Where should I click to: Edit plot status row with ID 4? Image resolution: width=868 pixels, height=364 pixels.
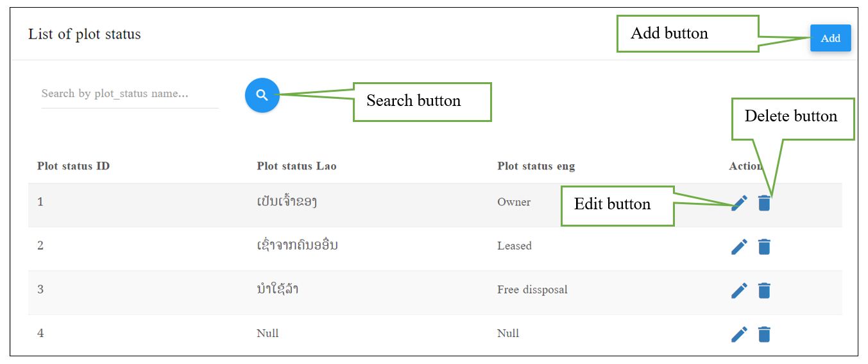(740, 334)
